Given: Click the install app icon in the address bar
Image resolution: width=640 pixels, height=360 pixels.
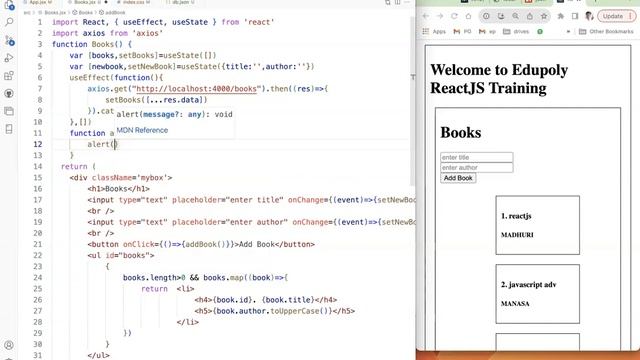Looking at the screenshot, I should pyautogui.click(x=501, y=16).
